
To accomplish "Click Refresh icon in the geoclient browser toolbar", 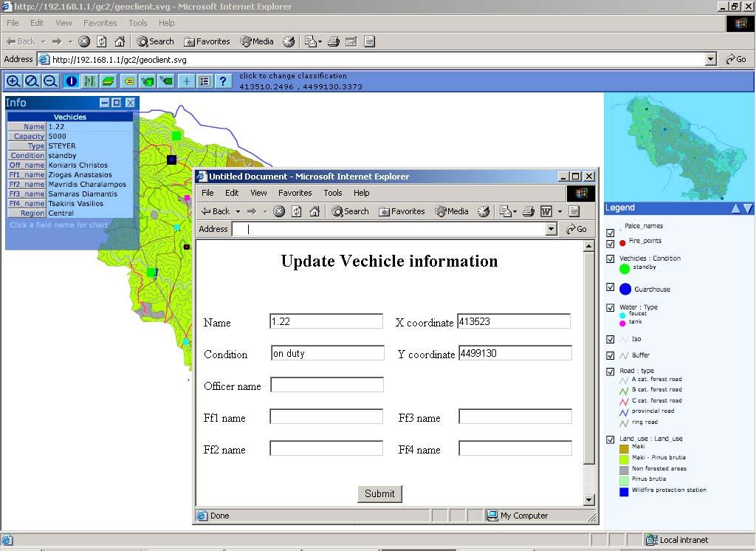I will click(x=102, y=41).
